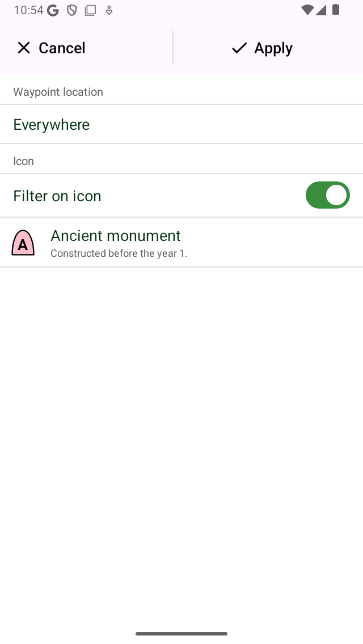Tap the Wi-Fi signal icon
The image size is (363, 644).
click(307, 10)
